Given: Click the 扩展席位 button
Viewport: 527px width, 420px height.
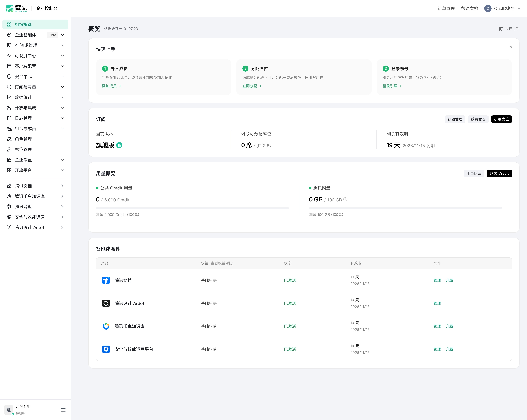Looking at the screenshot, I should point(501,119).
